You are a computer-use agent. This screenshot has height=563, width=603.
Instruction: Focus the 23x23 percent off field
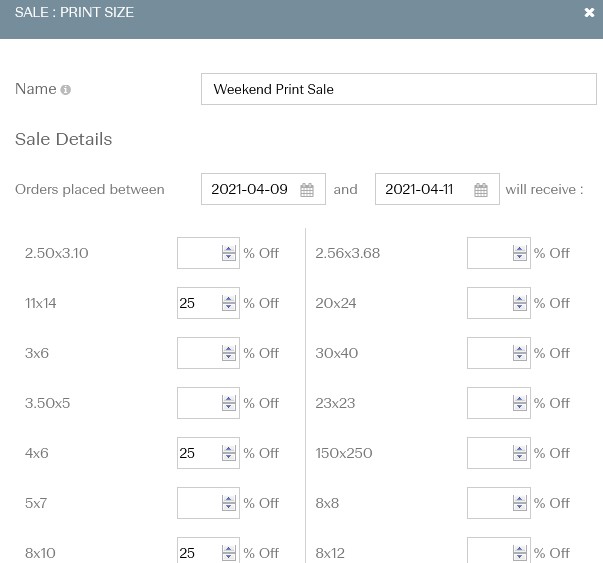click(499, 403)
